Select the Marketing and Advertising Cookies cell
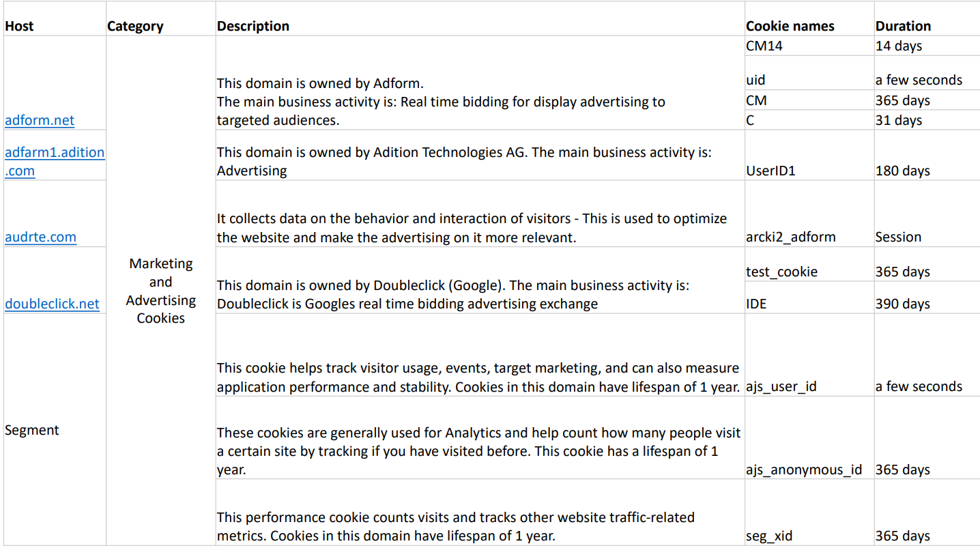This screenshot has height=548, width=980. coord(161,291)
